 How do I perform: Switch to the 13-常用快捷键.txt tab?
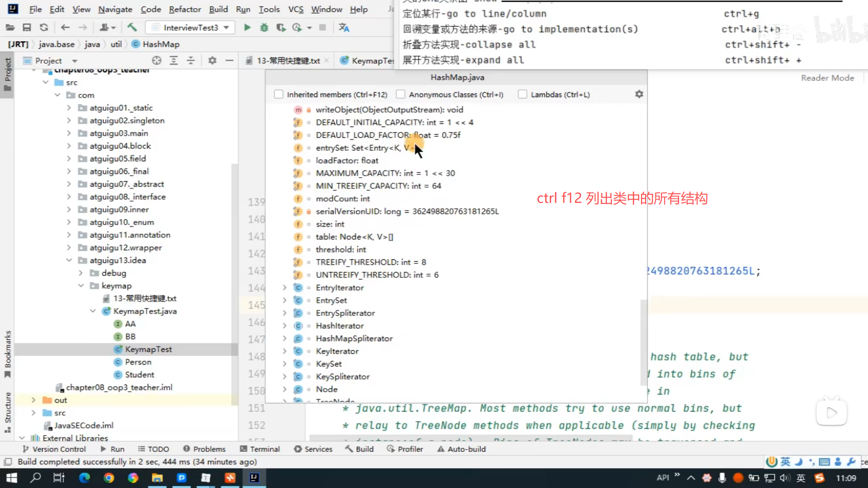288,61
